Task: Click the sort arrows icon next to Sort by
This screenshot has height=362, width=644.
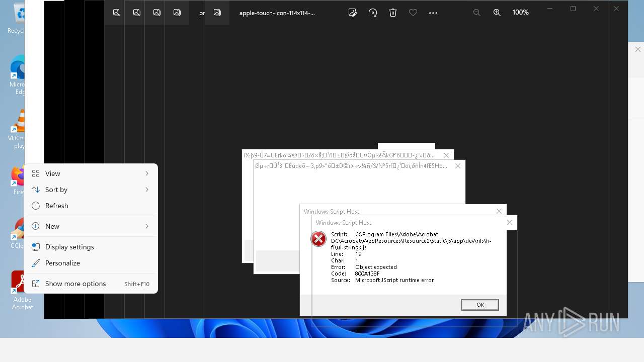Action: 36,190
